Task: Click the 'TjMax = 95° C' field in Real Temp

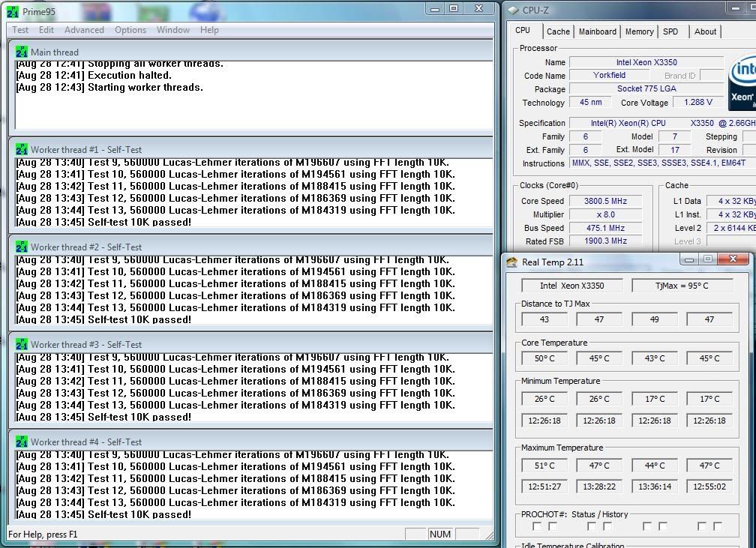Action: [682, 286]
